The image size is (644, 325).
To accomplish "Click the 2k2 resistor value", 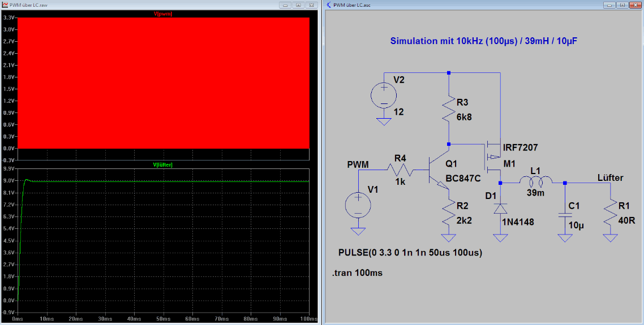I will coord(464,220).
